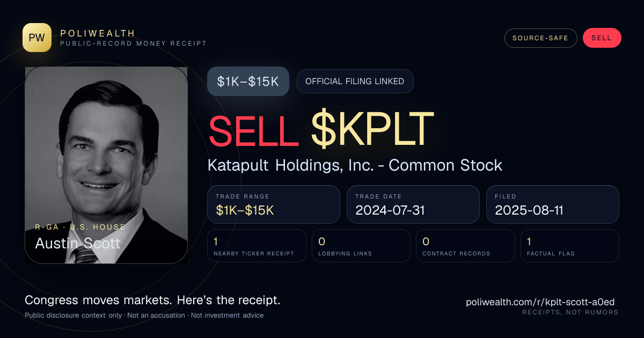Open the Contract Records stat box
Viewport: 644px width, 338px height.
pyautogui.click(x=465, y=246)
